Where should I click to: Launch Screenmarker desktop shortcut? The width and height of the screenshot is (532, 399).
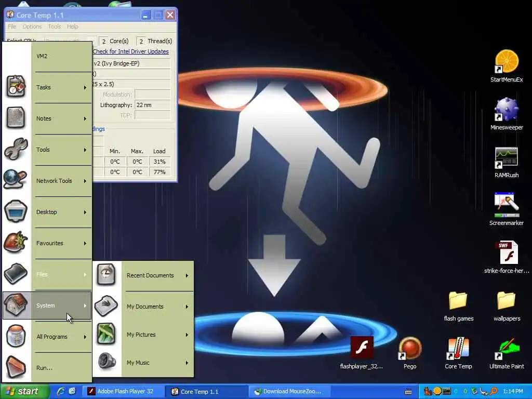point(507,209)
